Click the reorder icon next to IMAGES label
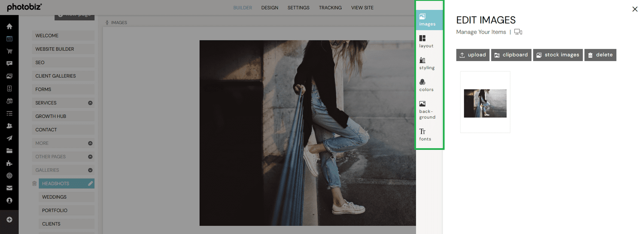Screen dimensions: 644x234 (107, 22)
